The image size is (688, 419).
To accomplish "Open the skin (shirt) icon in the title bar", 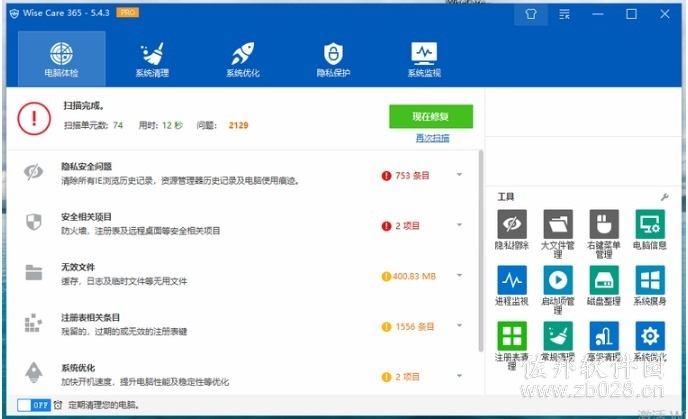I will point(531,14).
